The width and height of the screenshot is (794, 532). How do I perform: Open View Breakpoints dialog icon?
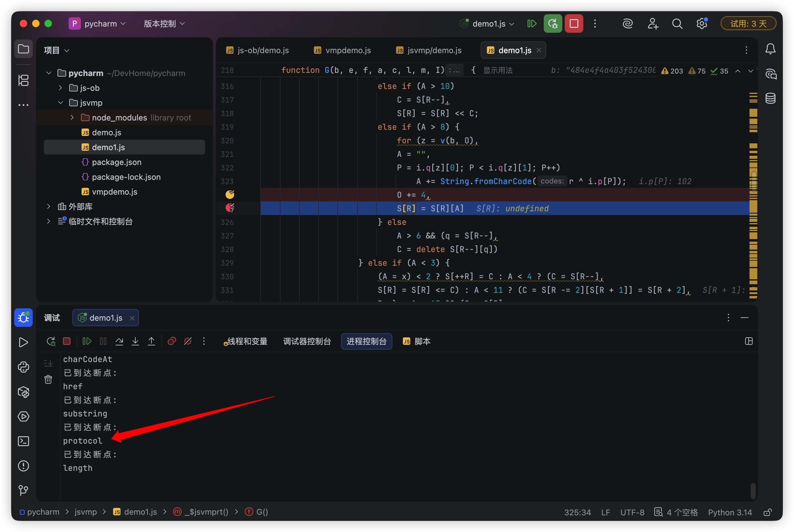(172, 341)
